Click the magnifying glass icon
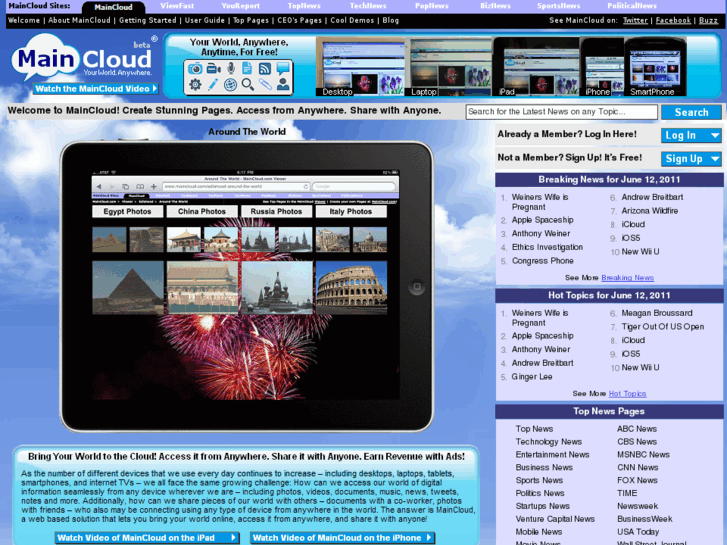 click(x=248, y=85)
